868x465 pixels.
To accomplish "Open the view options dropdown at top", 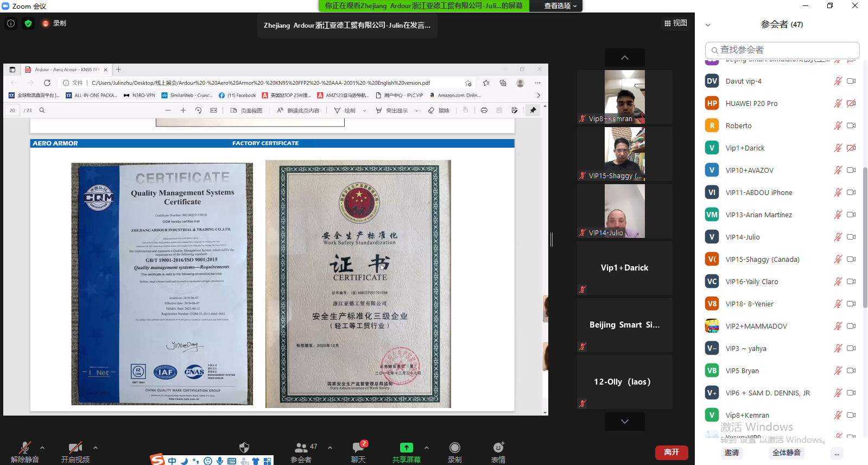I will click(x=561, y=6).
